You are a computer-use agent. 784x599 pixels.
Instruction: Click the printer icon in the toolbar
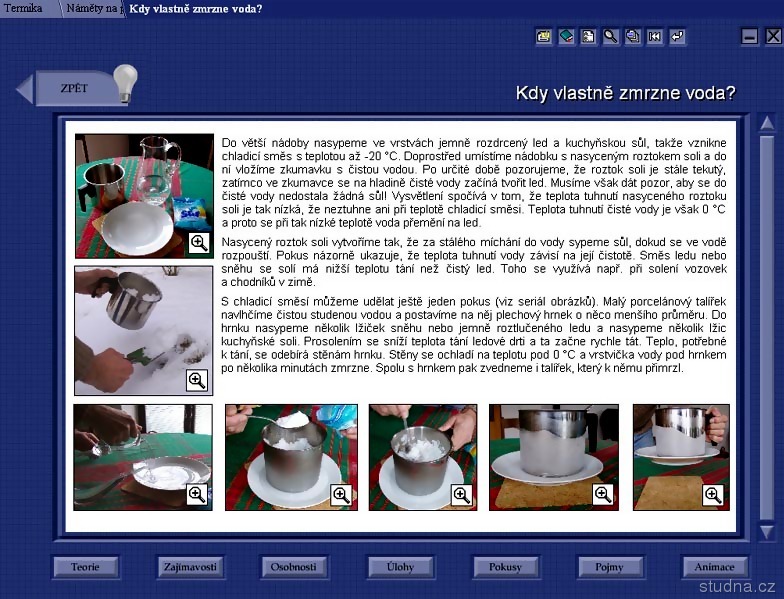(544, 36)
